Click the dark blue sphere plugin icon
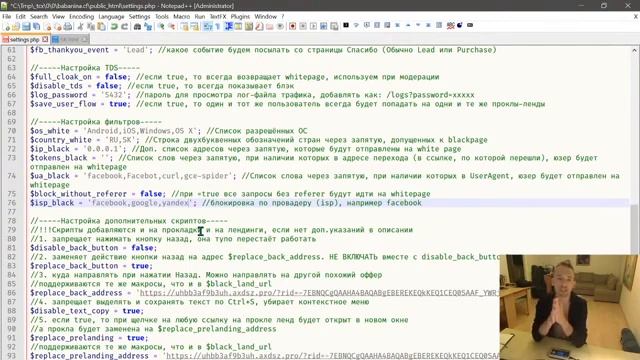 [x=460, y=25]
